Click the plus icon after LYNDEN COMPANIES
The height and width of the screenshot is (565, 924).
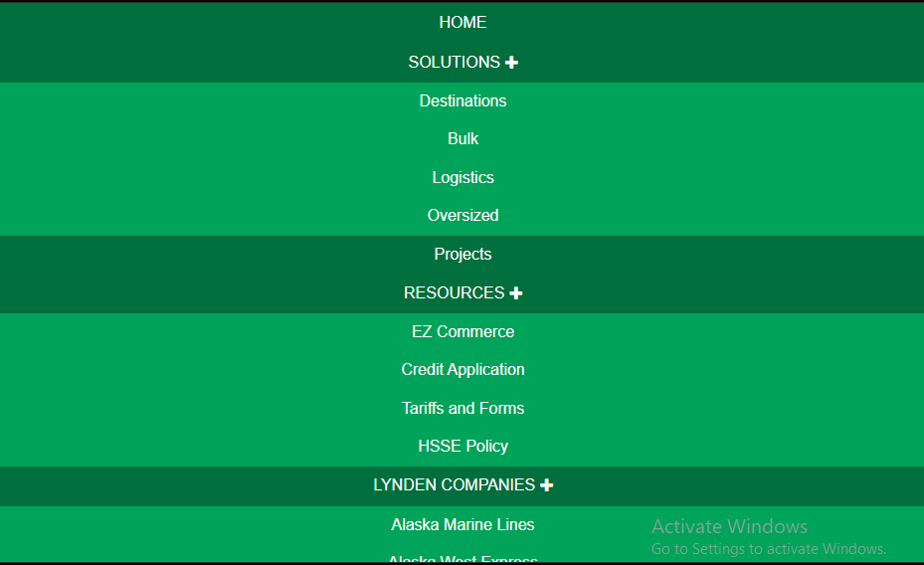click(x=547, y=485)
